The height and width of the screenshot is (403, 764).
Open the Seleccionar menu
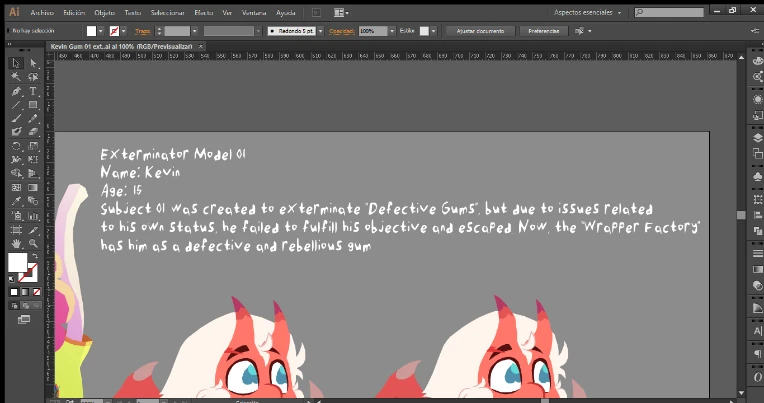pyautogui.click(x=168, y=13)
